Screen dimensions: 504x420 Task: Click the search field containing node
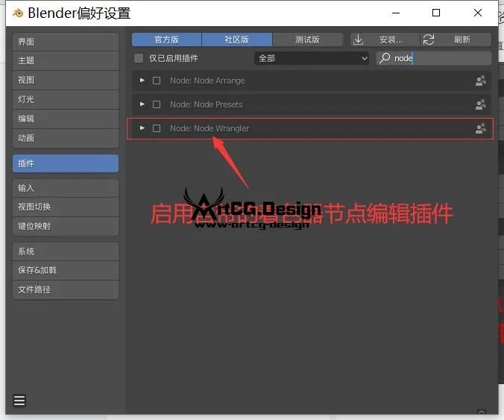point(434,58)
